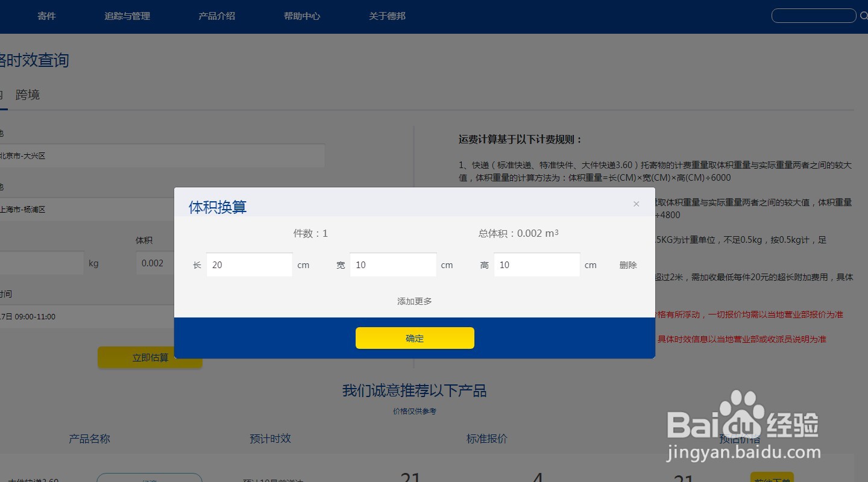Image resolution: width=868 pixels, height=482 pixels.
Task: Open the 追踪与管理 menu
Action: [127, 16]
